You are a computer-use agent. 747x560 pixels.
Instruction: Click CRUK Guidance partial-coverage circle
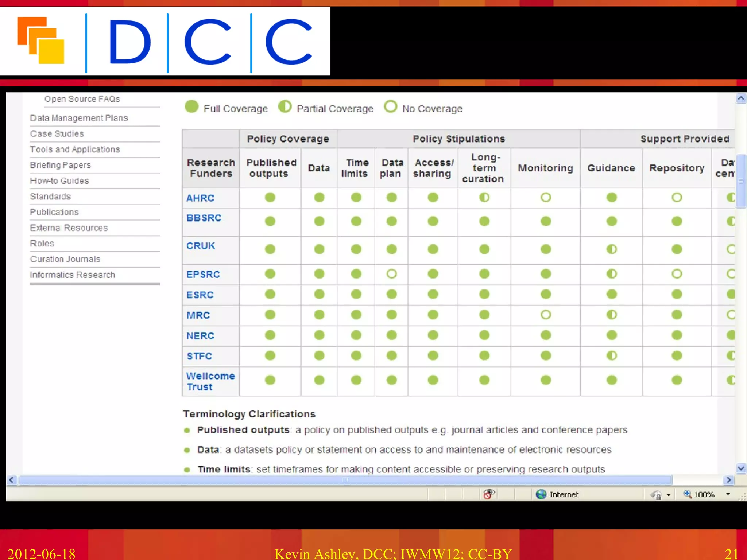[x=611, y=249]
